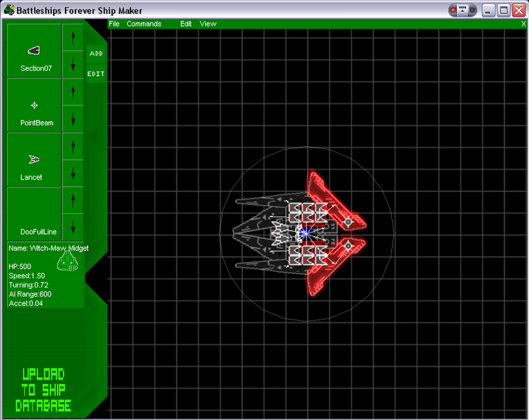The width and height of the screenshot is (529, 420).
Task: Click the green ship BF logo icon
Action: (68, 261)
